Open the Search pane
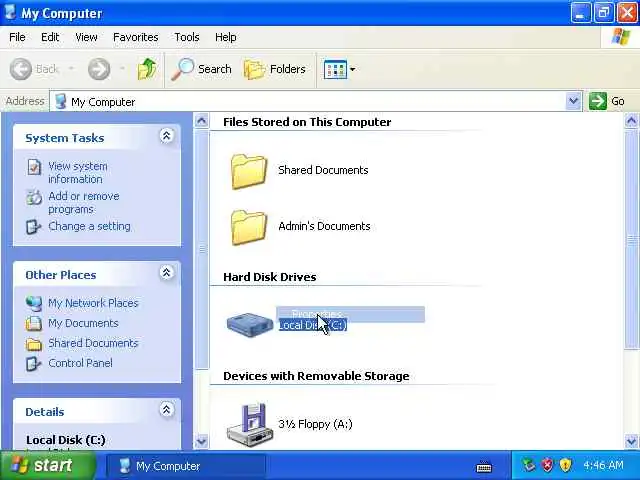Image resolution: width=640 pixels, height=480 pixels. click(x=201, y=69)
